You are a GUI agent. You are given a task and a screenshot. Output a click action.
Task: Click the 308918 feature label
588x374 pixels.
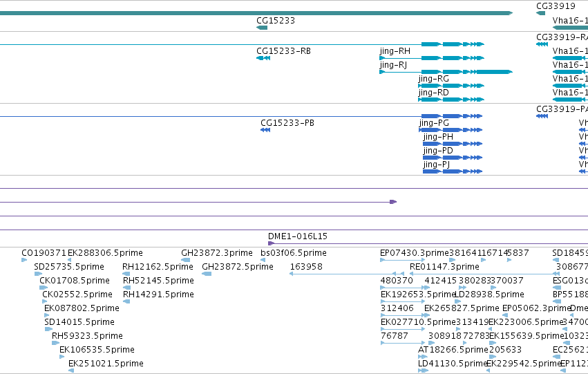point(445,336)
